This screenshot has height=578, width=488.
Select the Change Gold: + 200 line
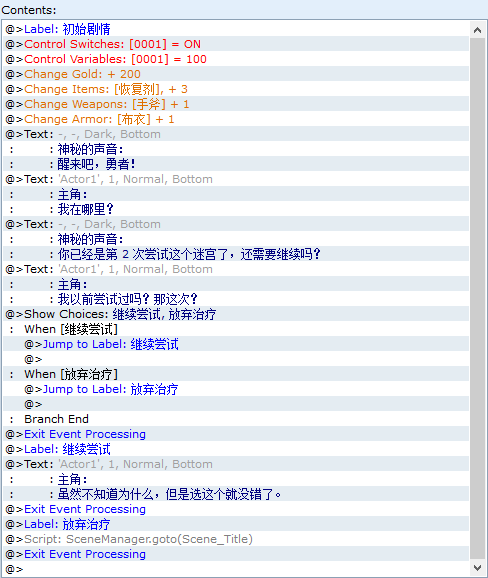236,74
